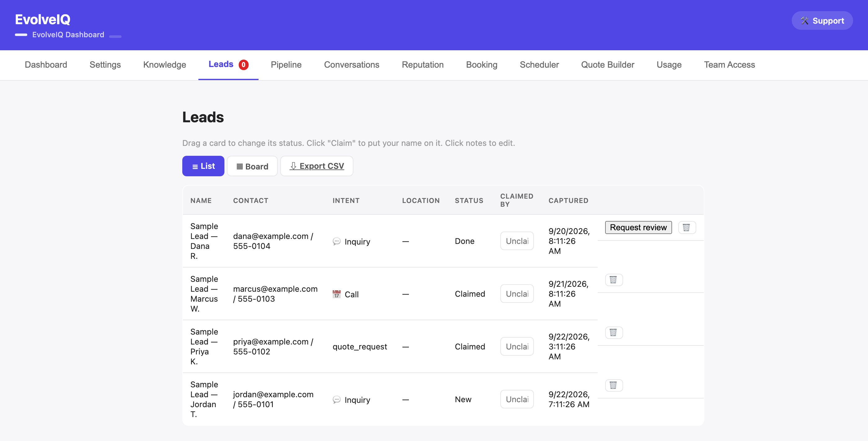
Task: Open the Team Access tab
Action: tap(729, 65)
